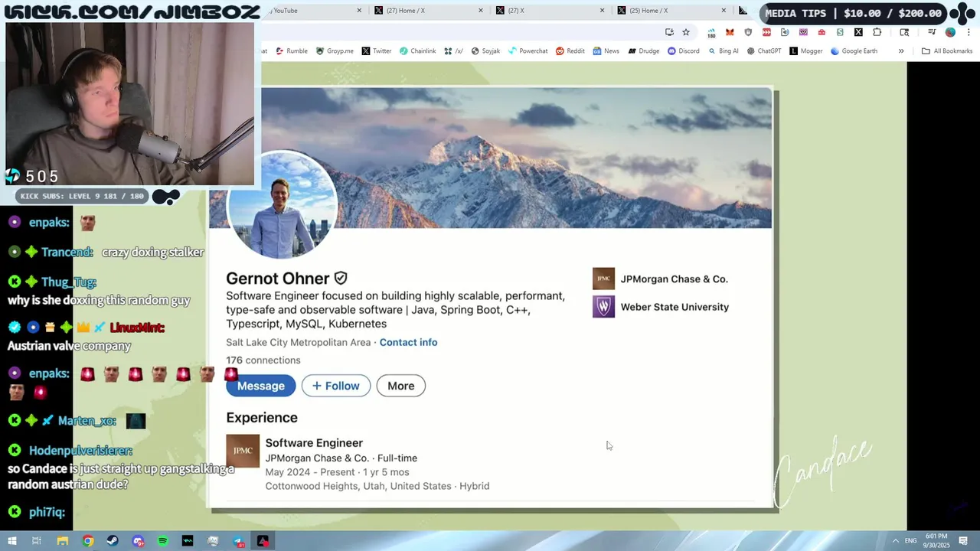Switch to the YouTube tab

(310, 11)
